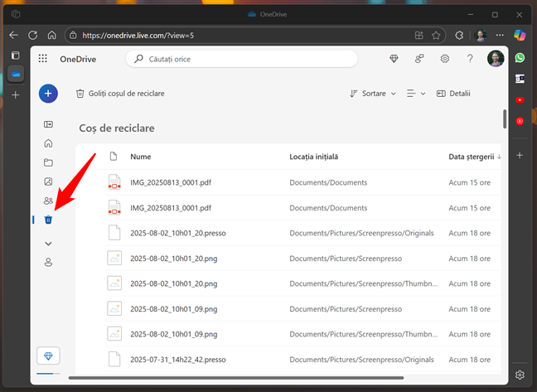Click the blue plus Add new button

click(x=48, y=94)
